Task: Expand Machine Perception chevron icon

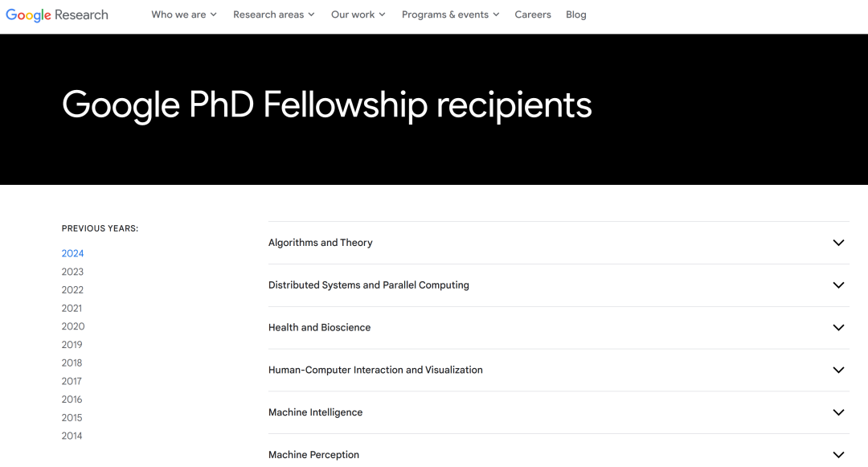Action: (x=838, y=455)
